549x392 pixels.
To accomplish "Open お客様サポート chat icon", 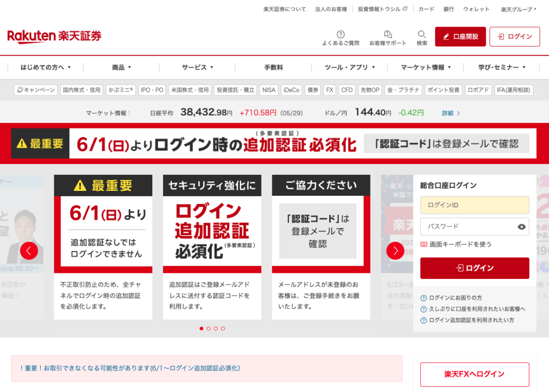I will point(388,34).
